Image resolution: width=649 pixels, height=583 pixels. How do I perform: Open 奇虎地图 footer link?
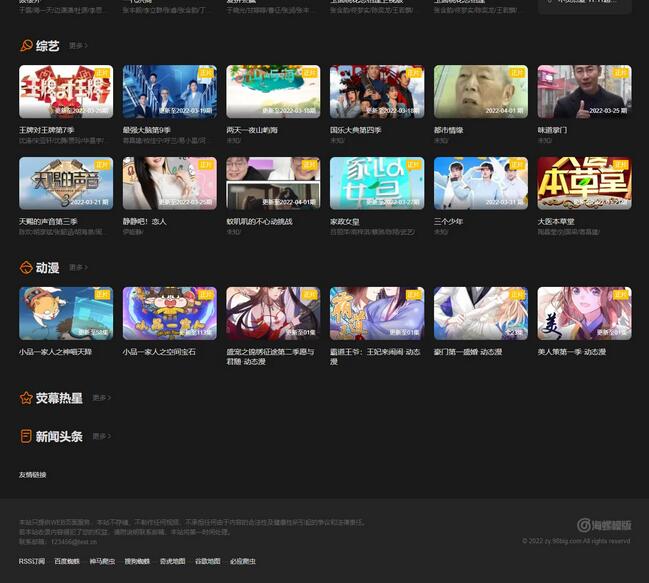point(173,561)
